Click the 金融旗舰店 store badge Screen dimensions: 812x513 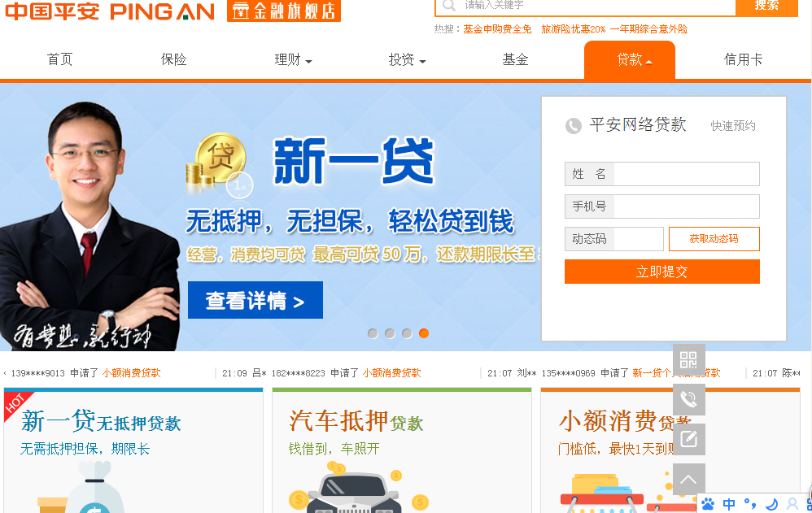[284, 11]
